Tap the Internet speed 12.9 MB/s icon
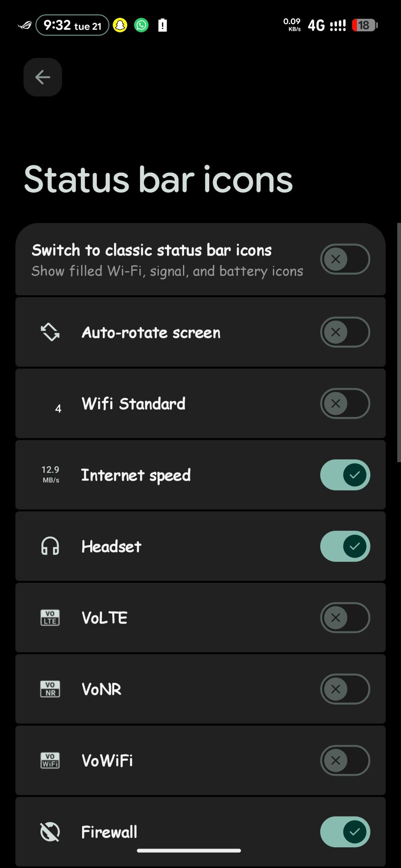 [50, 474]
